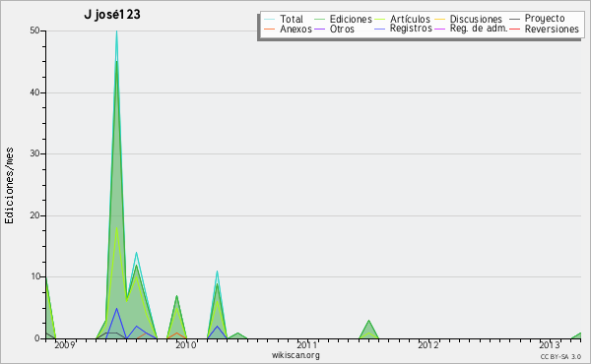The image size is (591, 364).
Task: Click the orange Anexos legend line swatch
Action: click(270, 29)
